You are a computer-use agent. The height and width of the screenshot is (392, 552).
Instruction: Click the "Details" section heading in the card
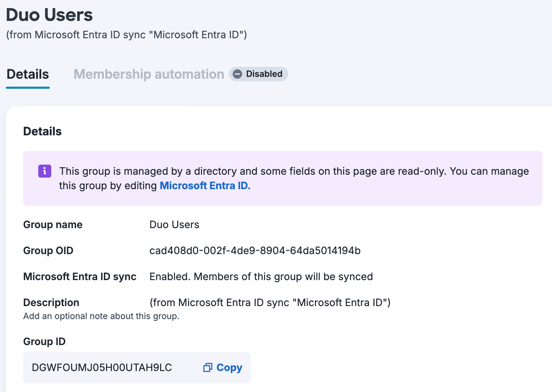point(43,131)
